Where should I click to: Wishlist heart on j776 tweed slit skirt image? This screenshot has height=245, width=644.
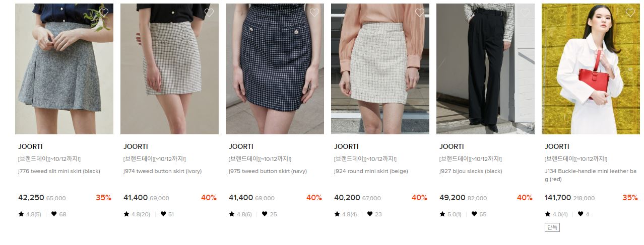pos(104,13)
